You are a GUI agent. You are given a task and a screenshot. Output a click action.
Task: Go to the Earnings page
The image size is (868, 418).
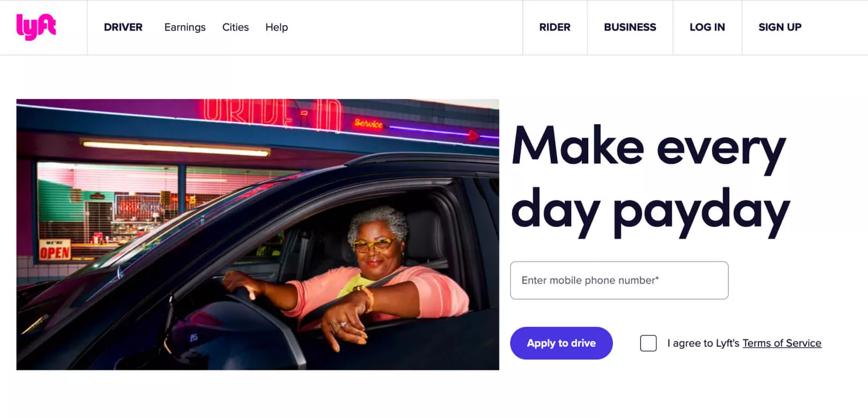(185, 27)
